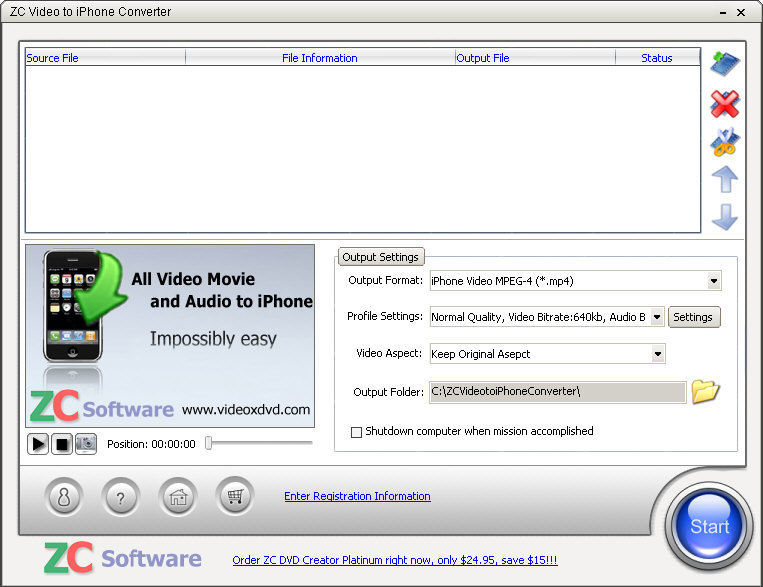Click the Output File column header
This screenshot has height=587, width=763.
tap(535, 58)
